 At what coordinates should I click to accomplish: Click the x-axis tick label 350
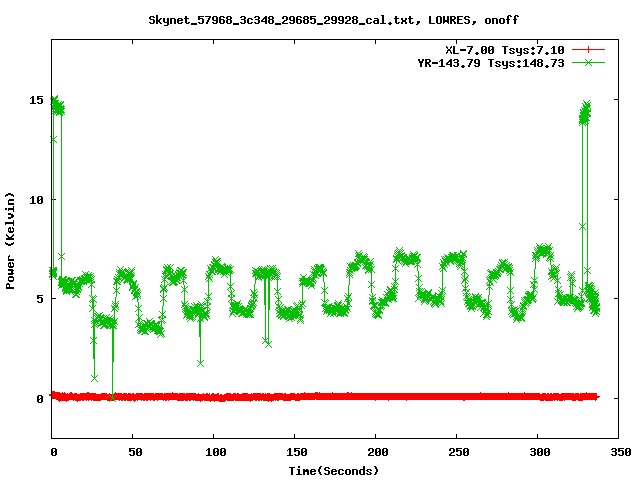(x=620, y=452)
